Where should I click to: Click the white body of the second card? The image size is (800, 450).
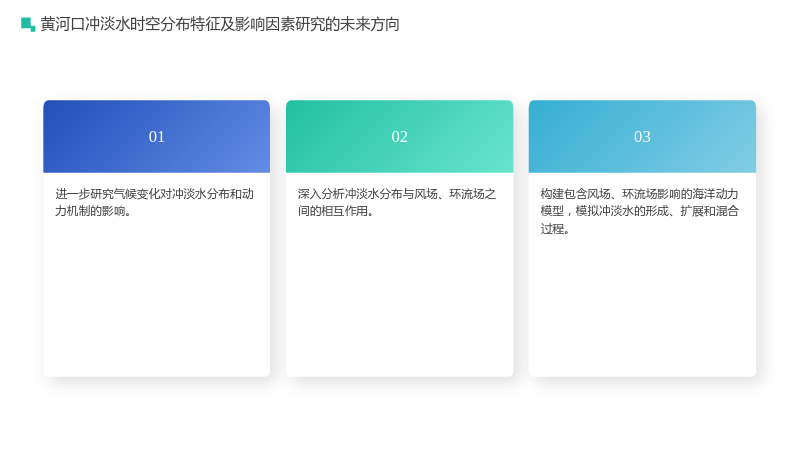[399, 296]
